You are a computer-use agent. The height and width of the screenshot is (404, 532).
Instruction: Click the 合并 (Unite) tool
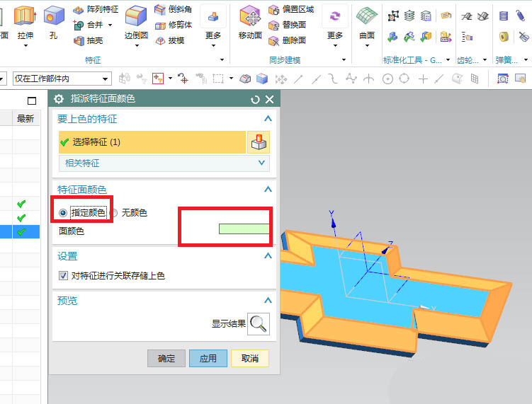(x=89, y=25)
